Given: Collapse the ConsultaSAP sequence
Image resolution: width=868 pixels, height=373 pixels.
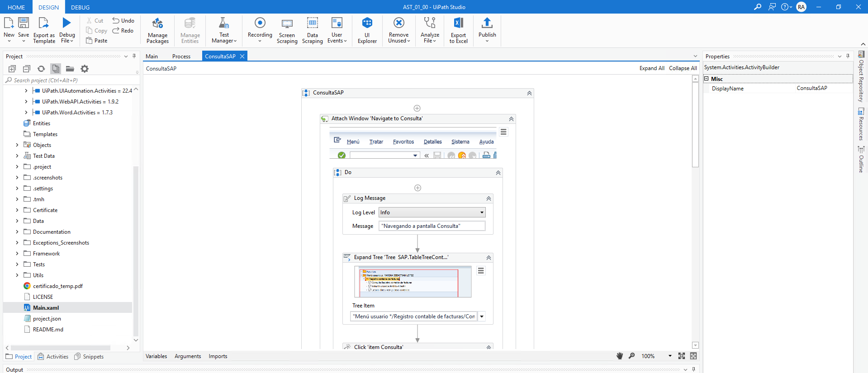Looking at the screenshot, I should pos(529,93).
